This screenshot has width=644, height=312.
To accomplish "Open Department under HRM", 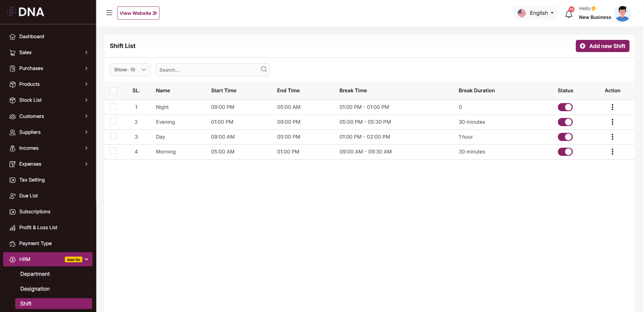I will tap(35, 274).
